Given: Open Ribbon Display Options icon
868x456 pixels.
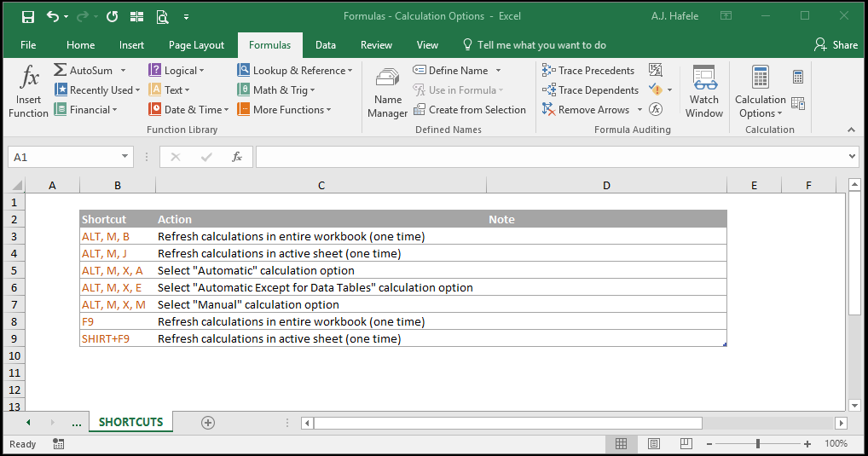Looking at the screenshot, I should click(x=726, y=16).
